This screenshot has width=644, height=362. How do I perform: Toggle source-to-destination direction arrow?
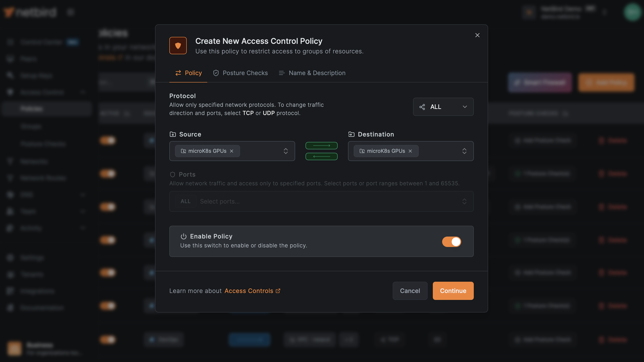(x=322, y=146)
